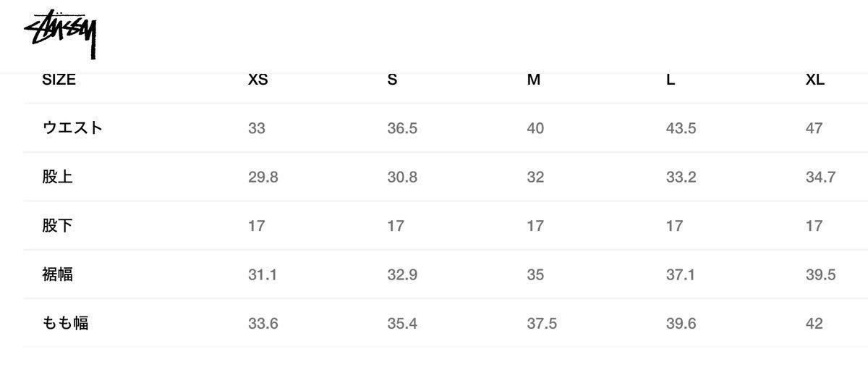Click the waist value 43.5 for size L
Viewport: 868px width, 365px height.
click(681, 128)
